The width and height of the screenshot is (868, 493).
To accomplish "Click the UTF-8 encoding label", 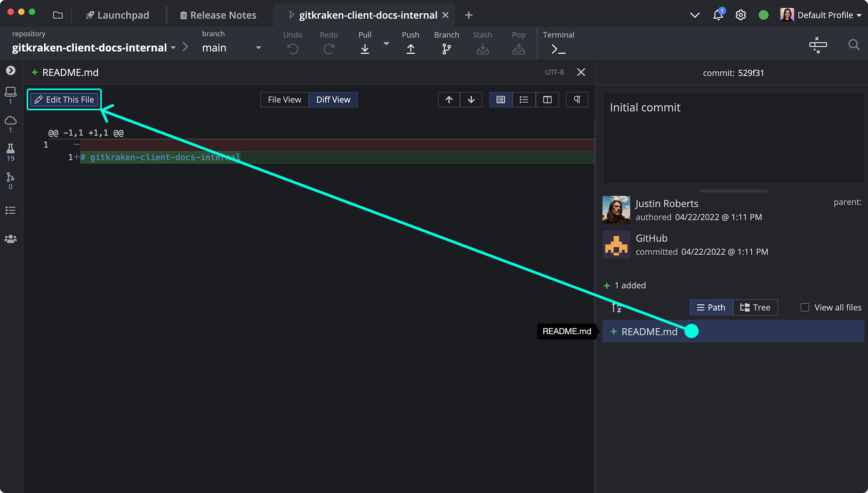I will point(554,72).
